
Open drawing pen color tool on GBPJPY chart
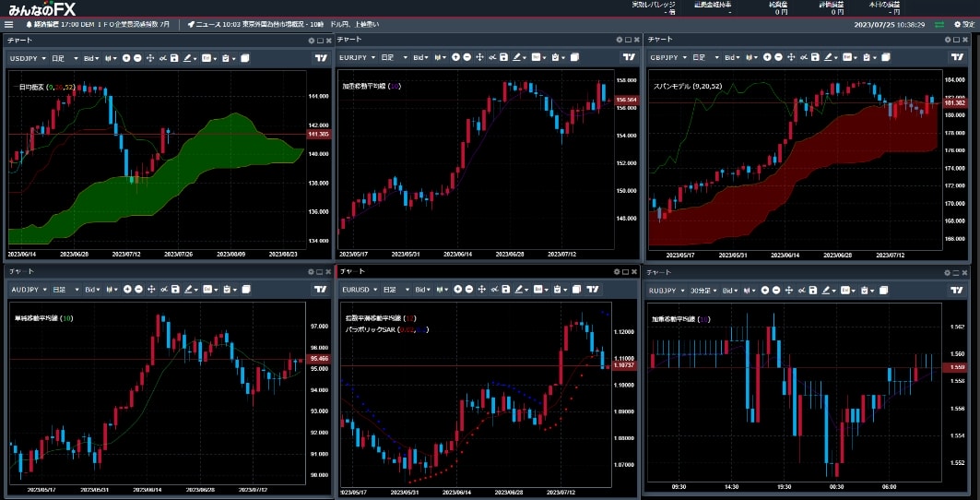click(x=833, y=57)
